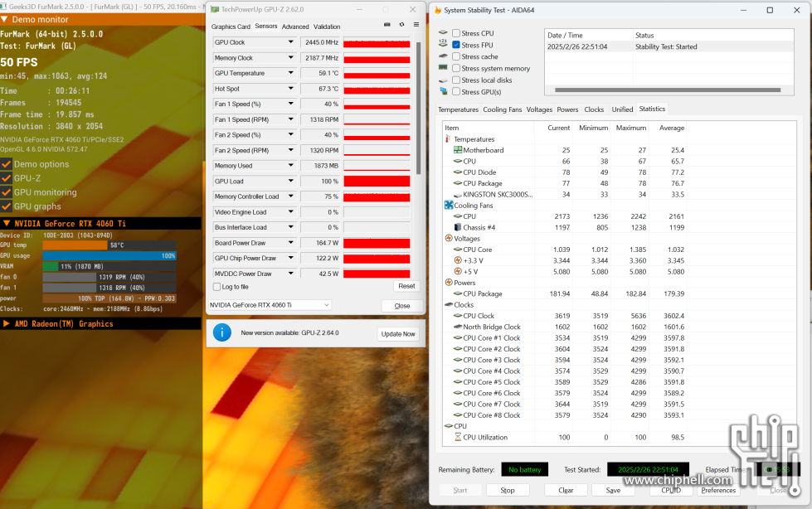Click the AIDA64 Save button

[x=613, y=490]
